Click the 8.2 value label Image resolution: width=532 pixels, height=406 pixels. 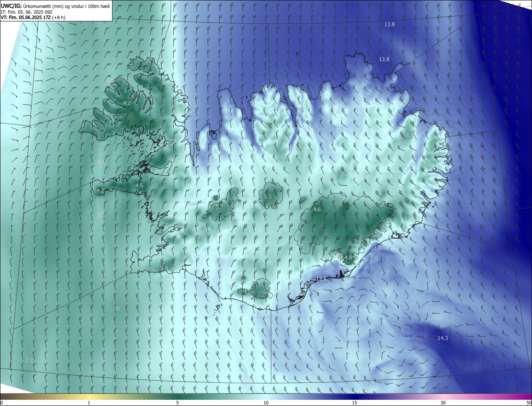(101, 215)
